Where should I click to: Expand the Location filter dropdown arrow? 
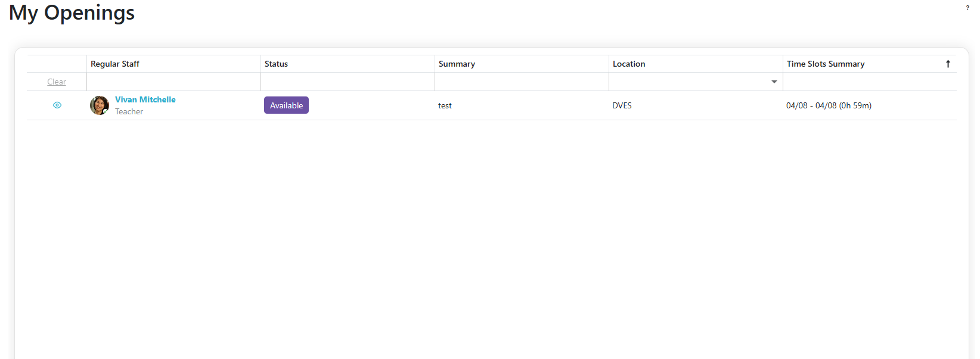pyautogui.click(x=774, y=82)
